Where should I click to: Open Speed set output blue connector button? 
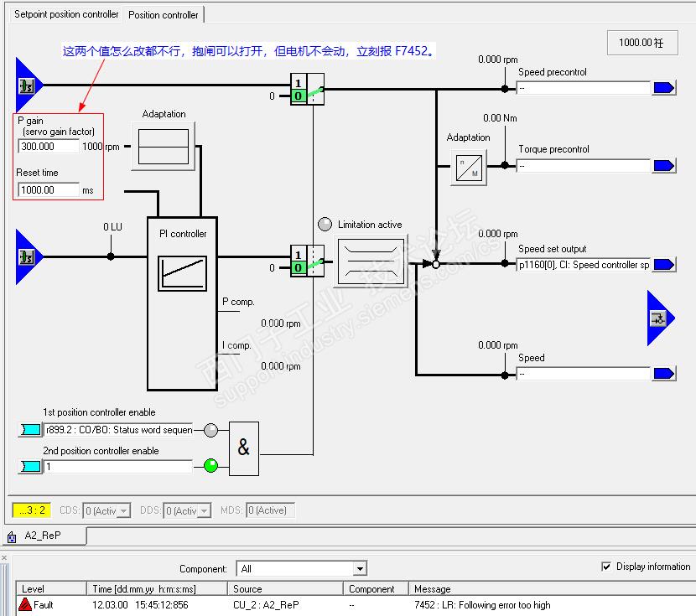click(664, 265)
